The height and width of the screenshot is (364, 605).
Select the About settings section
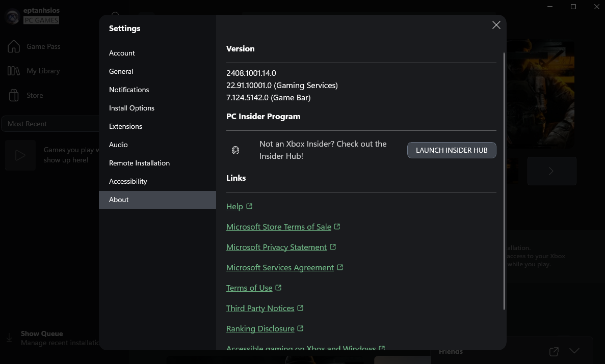(157, 200)
